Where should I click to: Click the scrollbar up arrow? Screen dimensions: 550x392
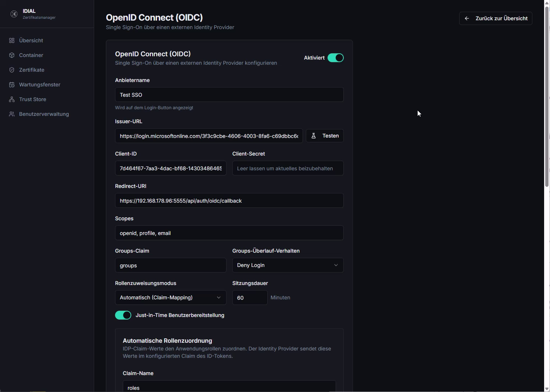coord(547,3)
